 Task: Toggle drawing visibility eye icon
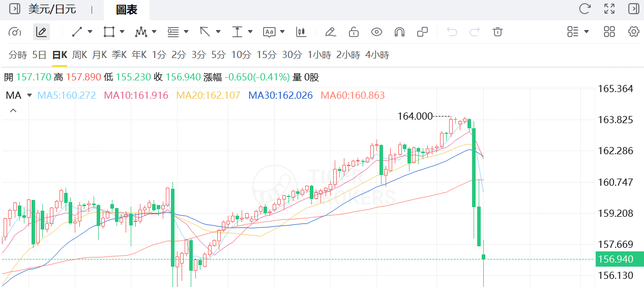coord(376,32)
